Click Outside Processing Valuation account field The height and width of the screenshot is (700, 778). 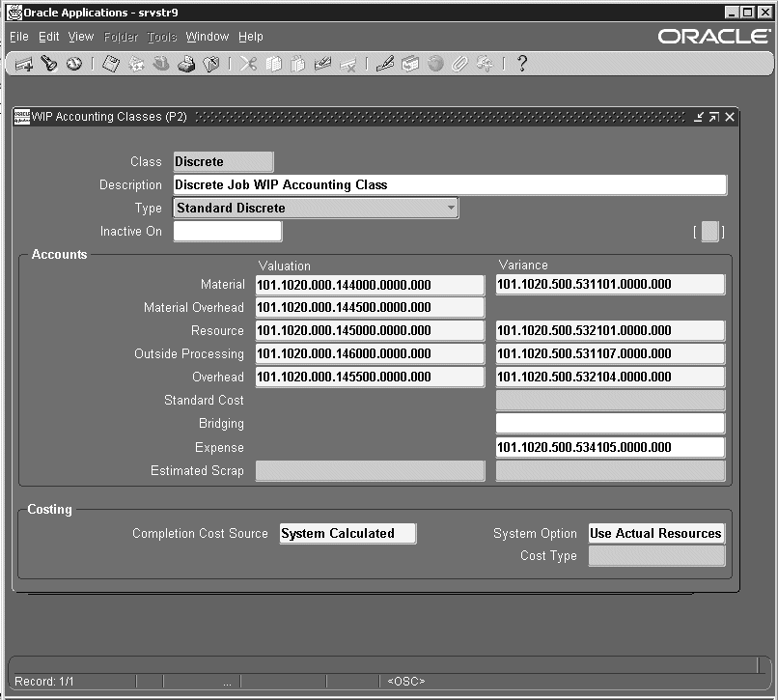pos(370,354)
